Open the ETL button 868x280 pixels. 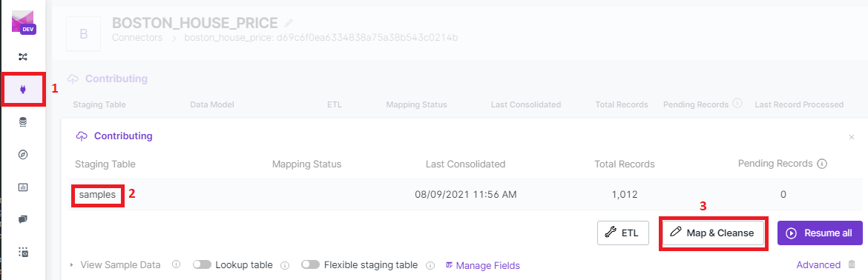(622, 233)
